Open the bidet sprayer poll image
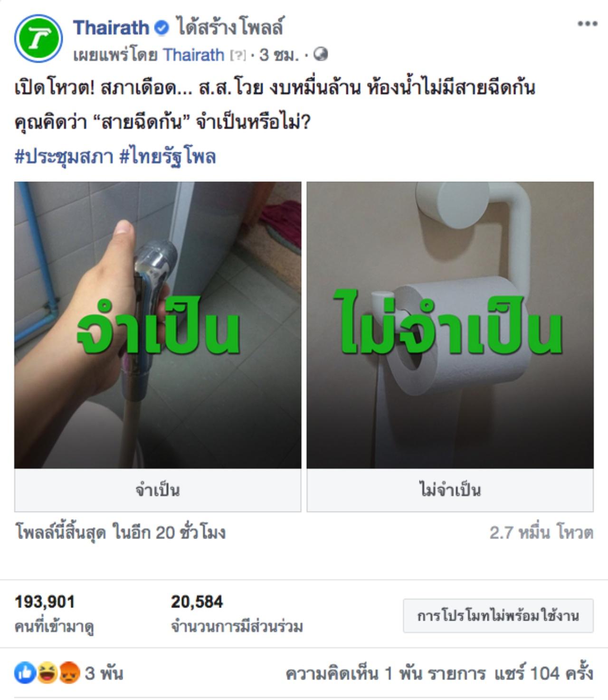Image resolution: width=608 pixels, height=700 pixels. (x=158, y=325)
